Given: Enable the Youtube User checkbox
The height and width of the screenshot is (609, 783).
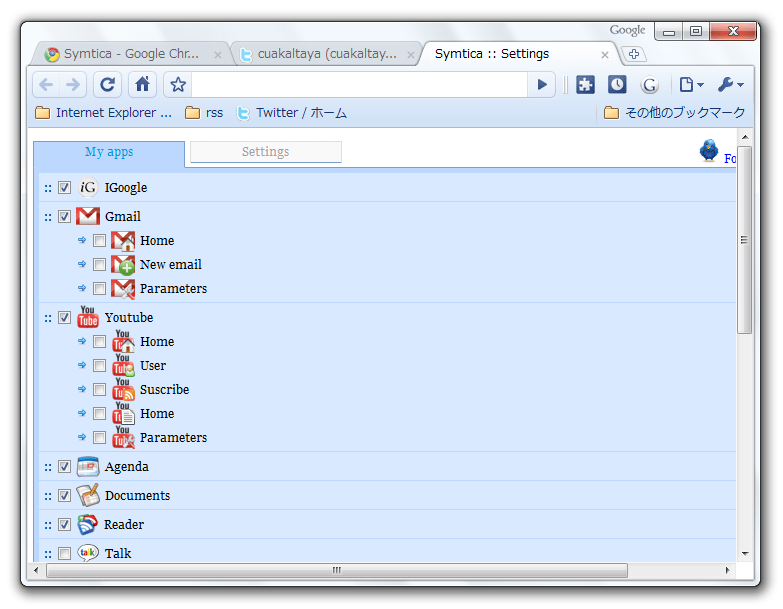Looking at the screenshot, I should pyautogui.click(x=99, y=365).
